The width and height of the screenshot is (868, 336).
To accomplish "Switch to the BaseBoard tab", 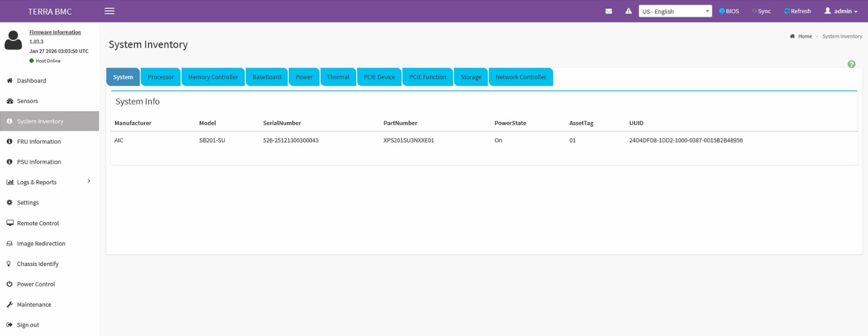I will pos(267,77).
